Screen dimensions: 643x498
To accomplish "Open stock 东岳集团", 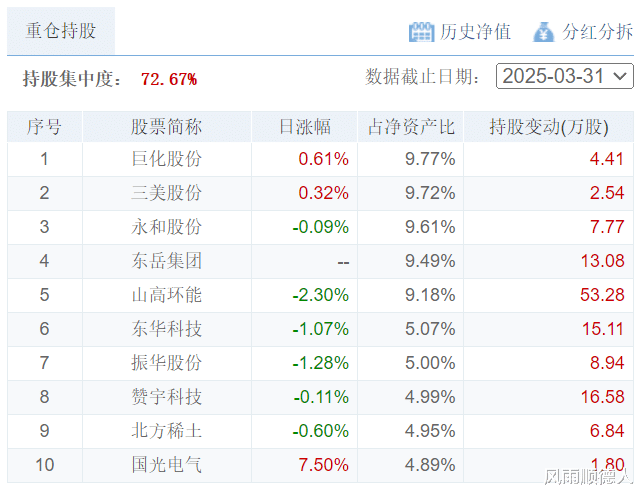I will 166,261.
